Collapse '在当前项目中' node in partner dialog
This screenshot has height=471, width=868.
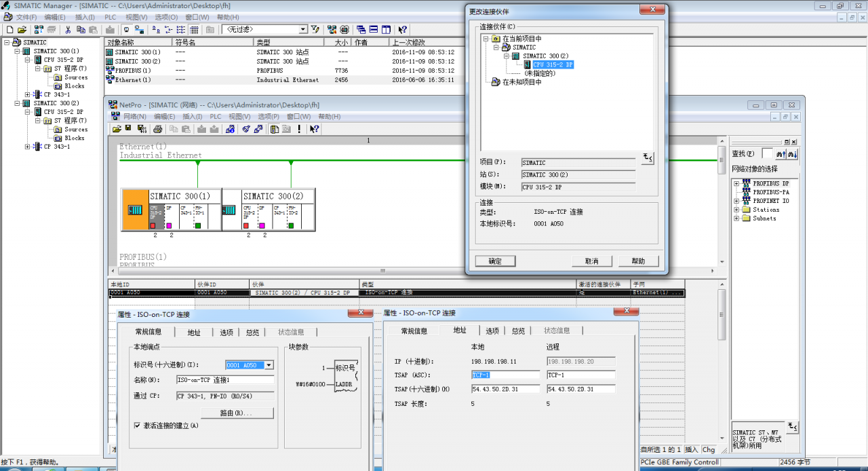[x=486, y=39]
